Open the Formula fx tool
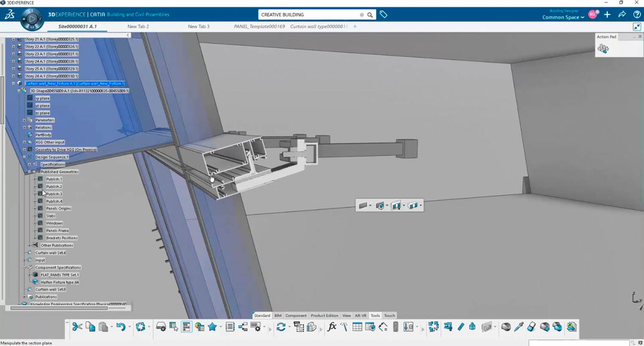644x346 pixels. tap(331, 327)
